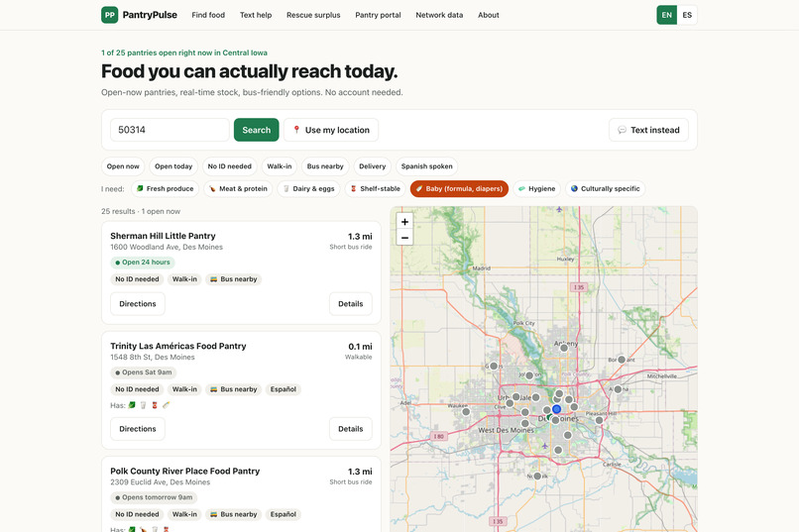Open Details for Trinity Las Américas Food Pantry
Image resolution: width=799 pixels, height=532 pixels.
(x=351, y=429)
